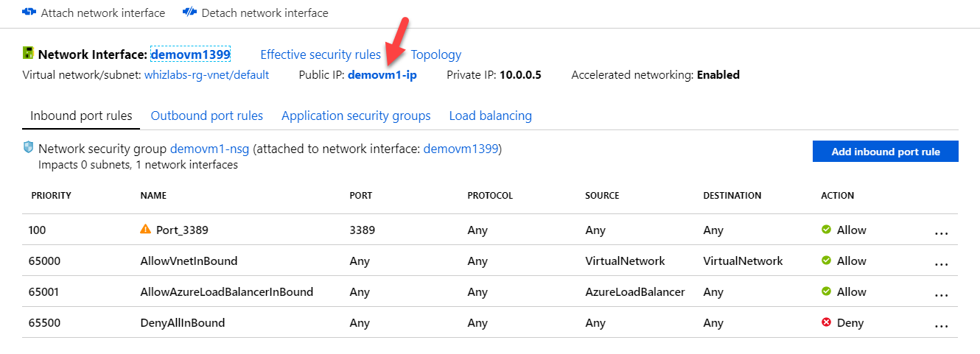The image size is (980, 354).
Task: Open ellipsis menu for AllowAzureLoadBalancerInBound rule
Action: pyautogui.click(x=941, y=294)
